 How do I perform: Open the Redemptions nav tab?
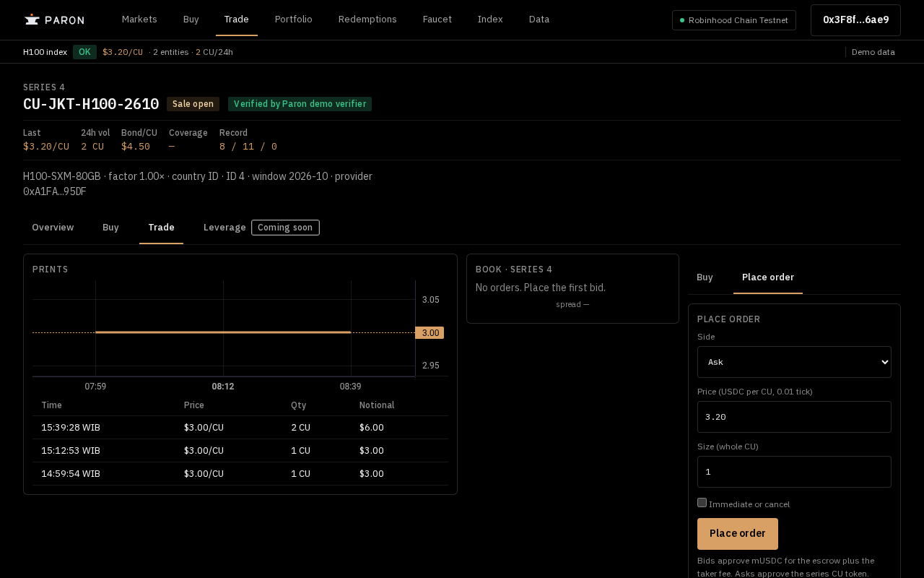(367, 20)
